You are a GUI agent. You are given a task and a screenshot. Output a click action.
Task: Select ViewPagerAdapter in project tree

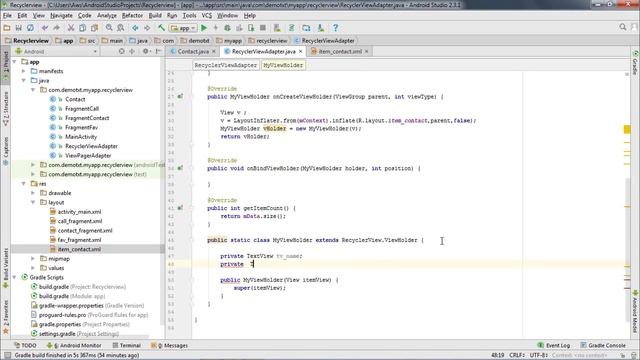pos(88,156)
